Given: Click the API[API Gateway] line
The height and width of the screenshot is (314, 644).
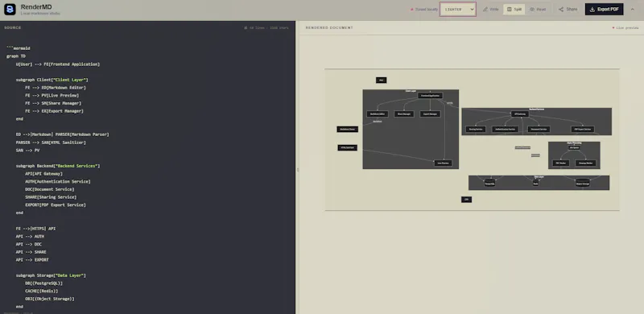Looking at the screenshot, I should click(x=44, y=173).
